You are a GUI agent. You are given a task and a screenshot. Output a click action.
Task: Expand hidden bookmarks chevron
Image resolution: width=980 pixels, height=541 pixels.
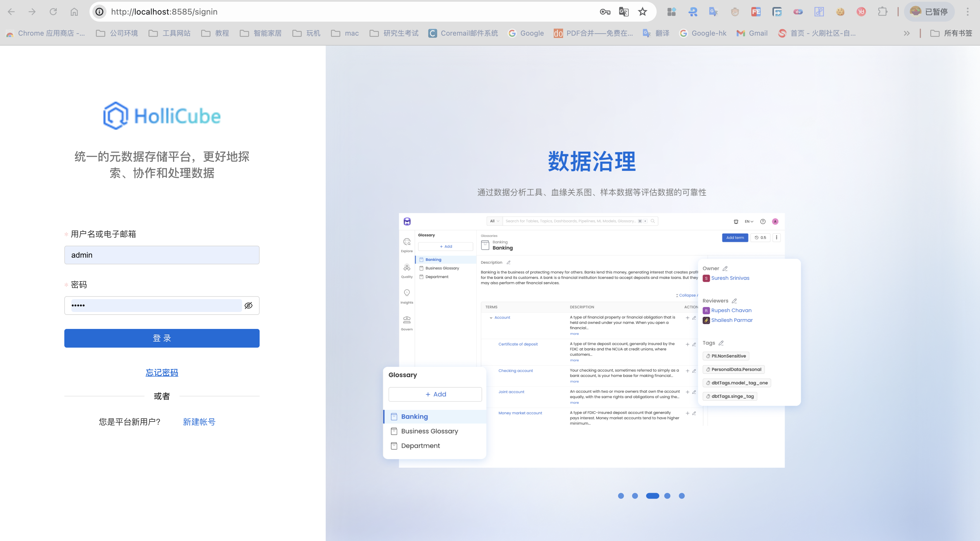(907, 33)
